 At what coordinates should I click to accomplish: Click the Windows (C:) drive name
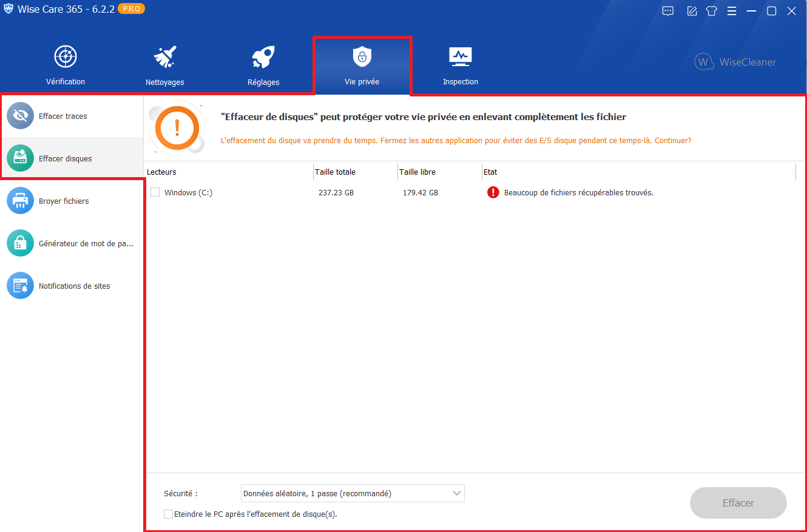(188, 192)
